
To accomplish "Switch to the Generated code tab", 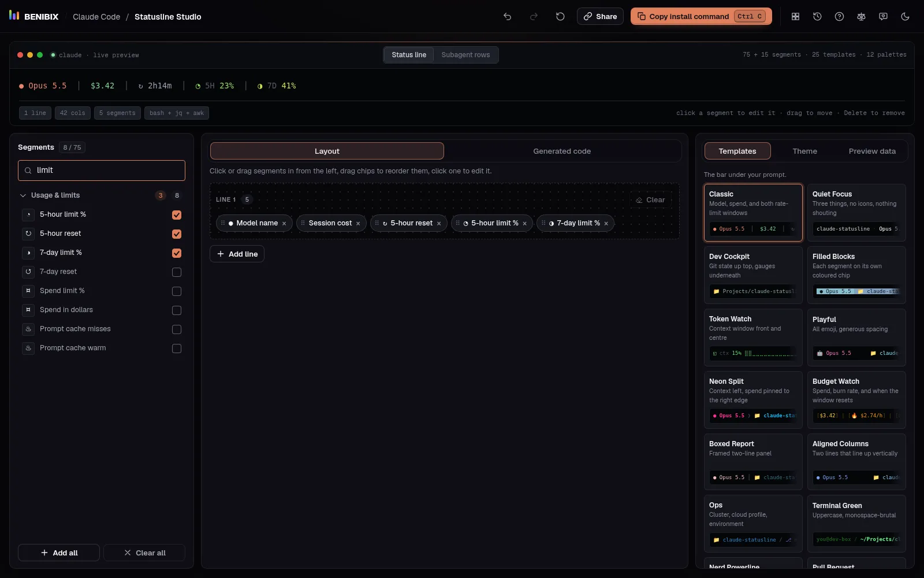I will click(562, 151).
